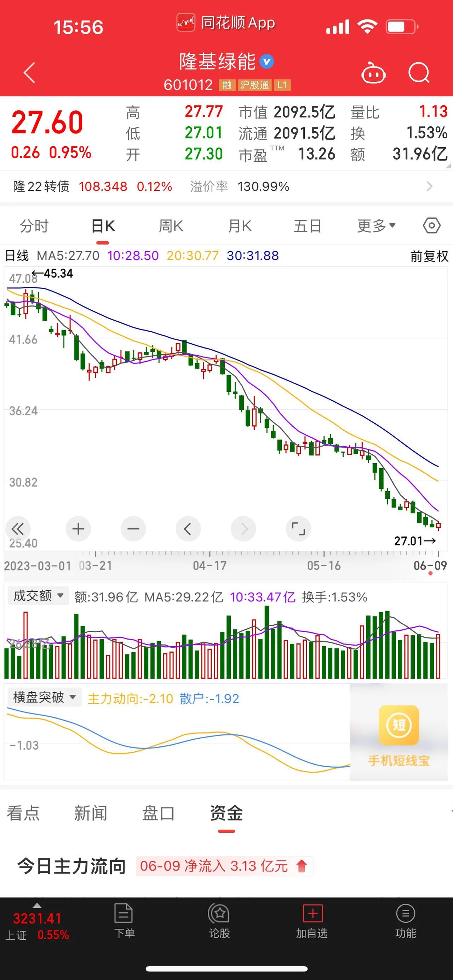Tap the blue verified badge beside 隆基绿能
The height and width of the screenshot is (980, 453).
(266, 62)
